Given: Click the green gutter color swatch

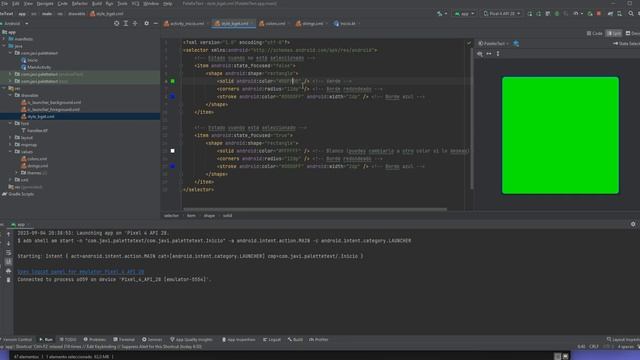Looking at the screenshot, I should tap(173, 81).
